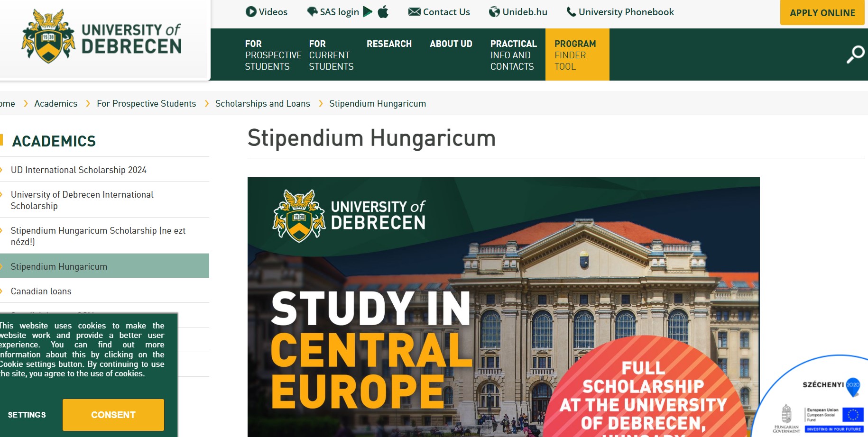Open the Research menu
The image size is (868, 437).
[x=389, y=44]
